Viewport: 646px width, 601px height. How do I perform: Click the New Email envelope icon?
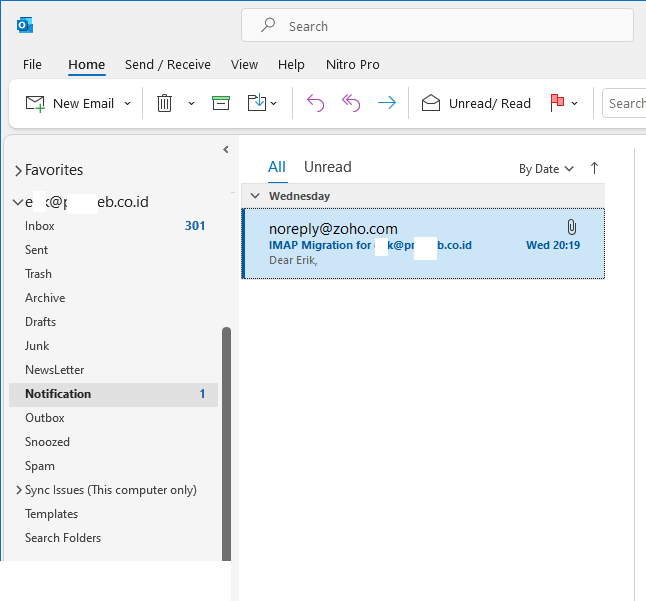point(35,103)
